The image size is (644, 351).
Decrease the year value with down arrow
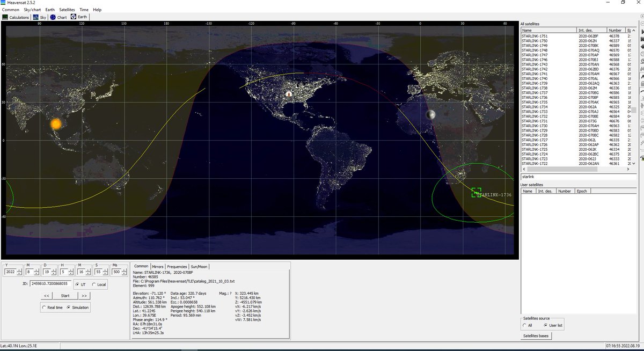18,274
